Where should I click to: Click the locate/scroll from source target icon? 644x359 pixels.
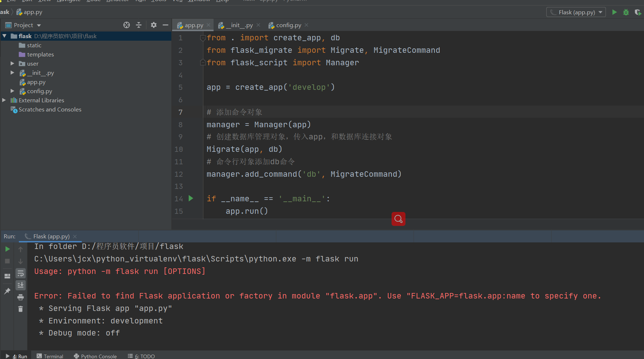coord(127,25)
